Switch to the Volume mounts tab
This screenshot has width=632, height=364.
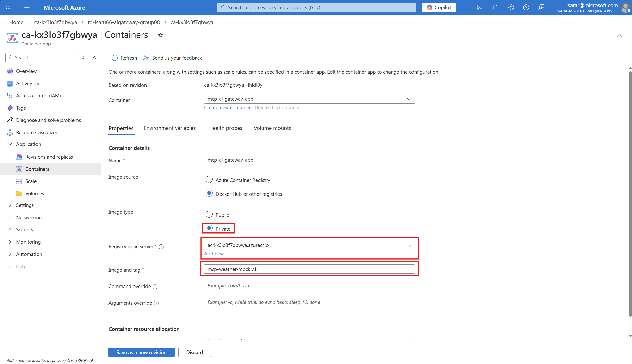point(272,128)
